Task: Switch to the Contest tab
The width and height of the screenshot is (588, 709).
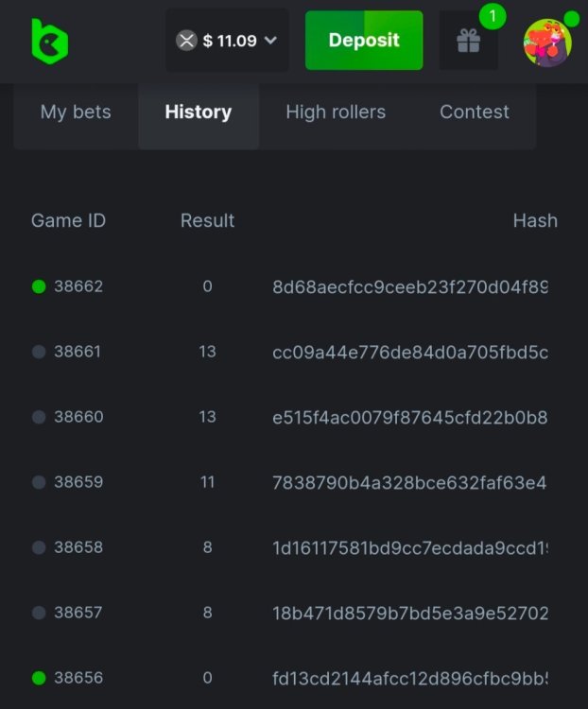Action: (x=475, y=112)
